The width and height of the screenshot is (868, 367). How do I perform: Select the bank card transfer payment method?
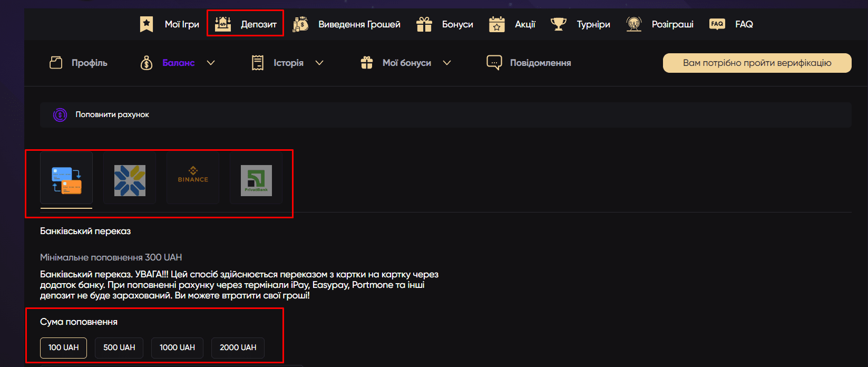[66, 178]
